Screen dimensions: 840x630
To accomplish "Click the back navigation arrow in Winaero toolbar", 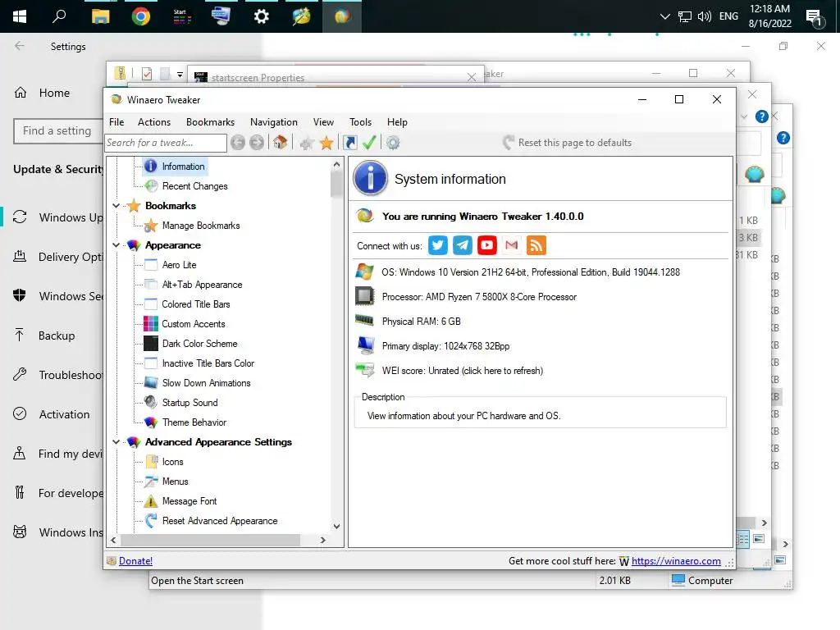I will 238,143.
